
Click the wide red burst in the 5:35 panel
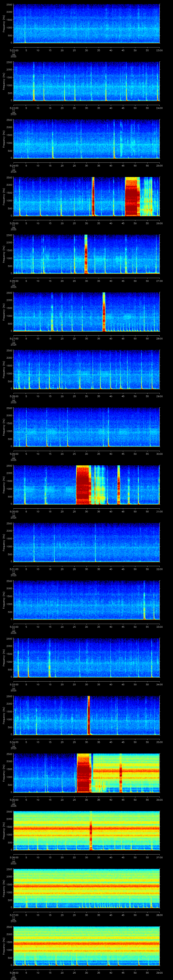[x=84, y=773]
